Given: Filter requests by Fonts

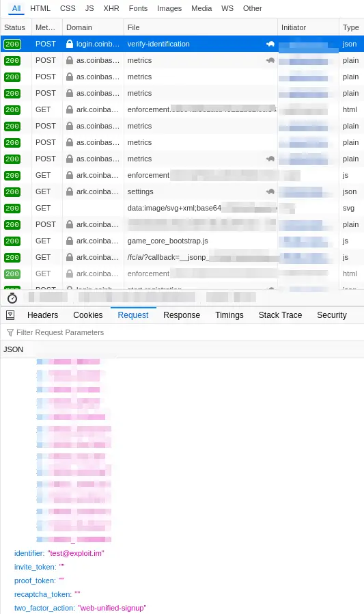Looking at the screenshot, I should pyautogui.click(x=139, y=8).
